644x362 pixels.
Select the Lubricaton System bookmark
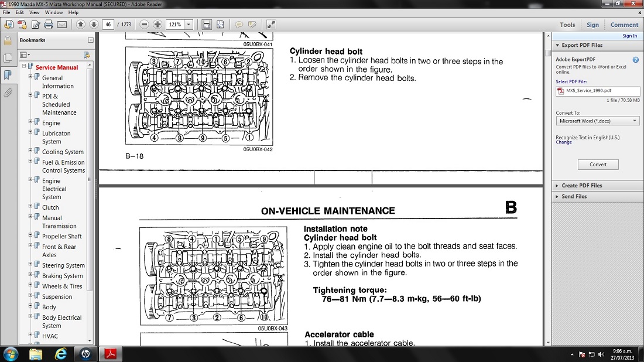click(x=56, y=137)
